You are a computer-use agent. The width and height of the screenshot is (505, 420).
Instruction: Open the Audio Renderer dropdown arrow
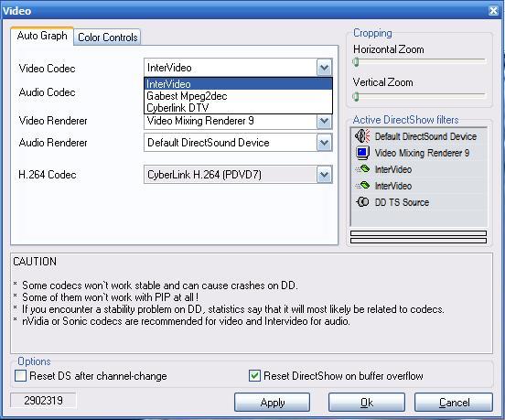click(324, 143)
